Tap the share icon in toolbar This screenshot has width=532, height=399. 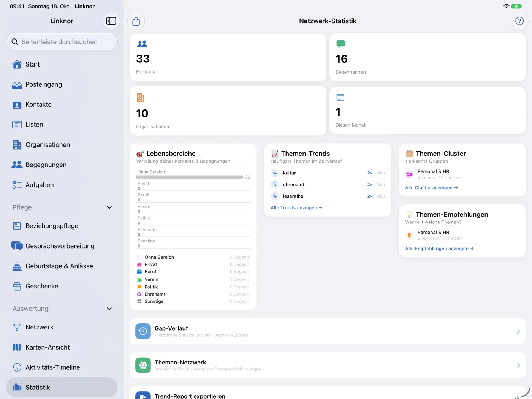tap(136, 21)
